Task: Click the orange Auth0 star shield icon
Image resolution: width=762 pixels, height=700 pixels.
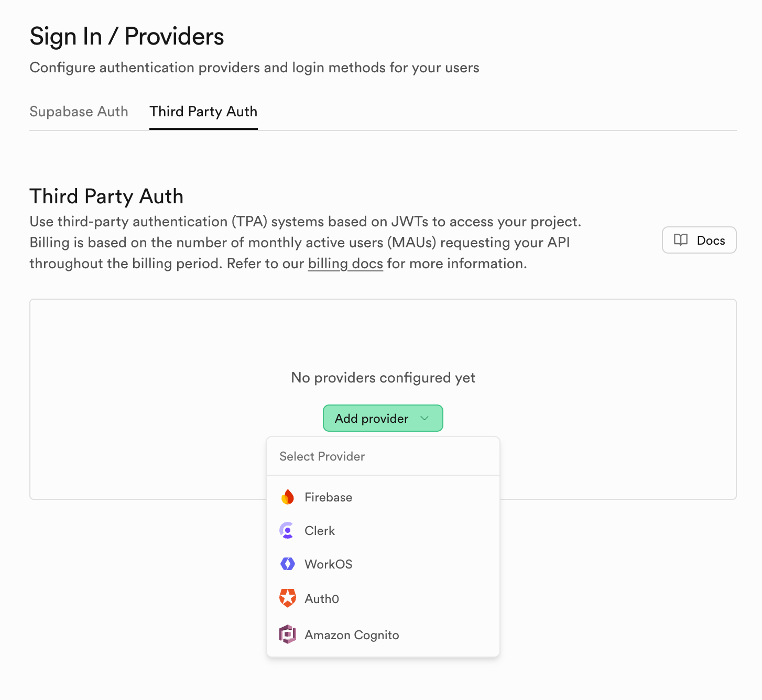Action: (x=288, y=598)
